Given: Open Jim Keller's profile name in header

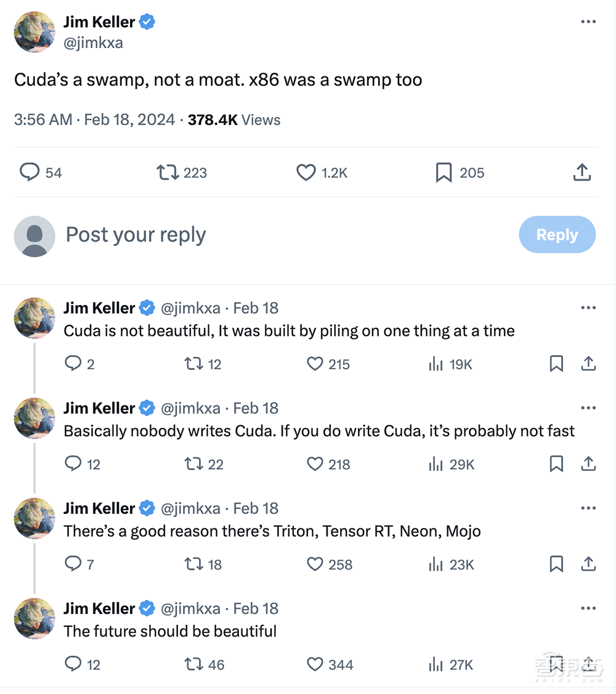Looking at the screenshot, I should click(99, 22).
